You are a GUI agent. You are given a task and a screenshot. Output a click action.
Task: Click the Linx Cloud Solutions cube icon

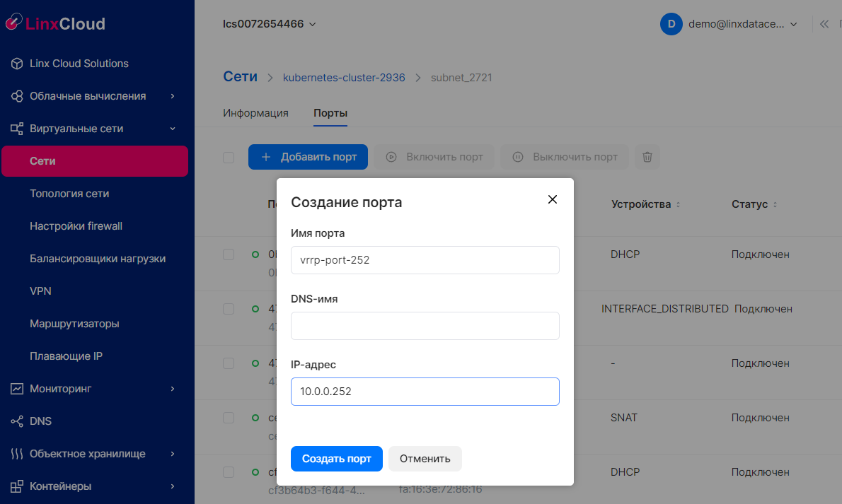tap(17, 64)
